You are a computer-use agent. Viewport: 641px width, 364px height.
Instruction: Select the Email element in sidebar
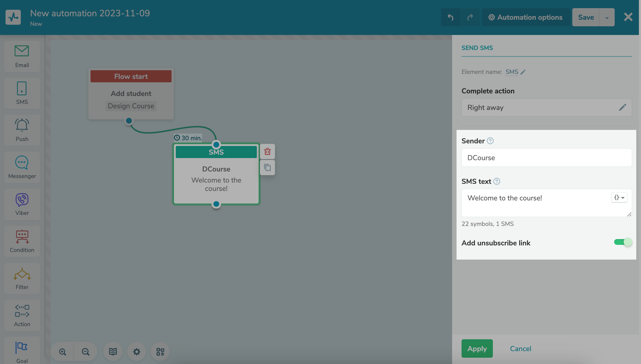click(x=22, y=56)
